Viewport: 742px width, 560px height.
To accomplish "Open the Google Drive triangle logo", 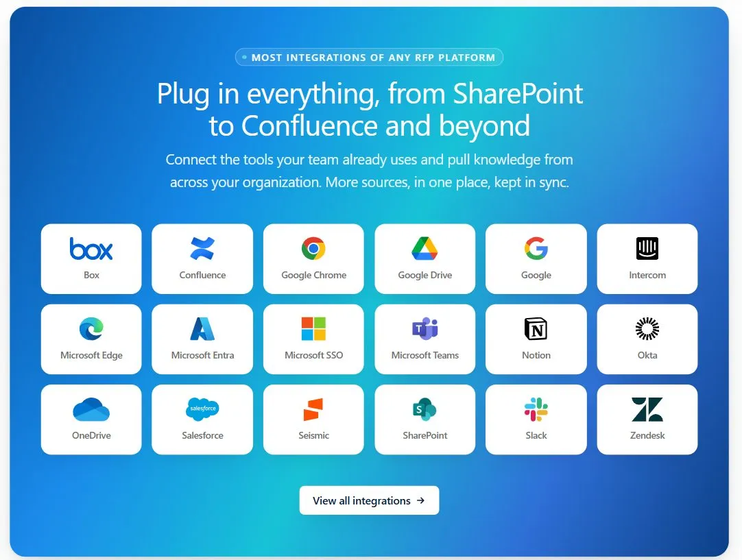I will click(x=424, y=249).
